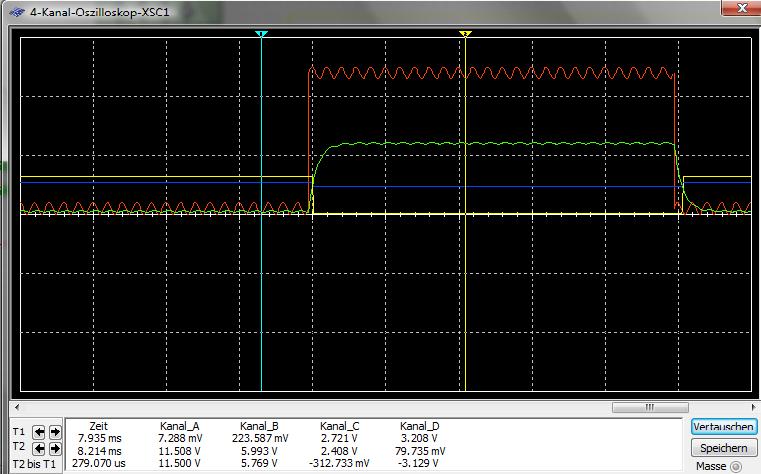The width and height of the screenshot is (761, 474).
Task: Select Kanal_A T2 reading 11.508 V
Action: (x=180, y=451)
